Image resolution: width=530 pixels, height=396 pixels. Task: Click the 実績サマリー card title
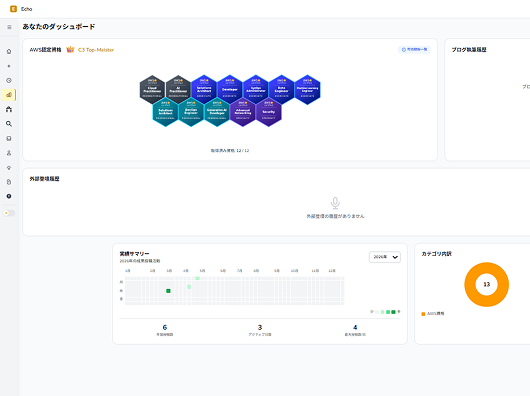[x=134, y=254]
